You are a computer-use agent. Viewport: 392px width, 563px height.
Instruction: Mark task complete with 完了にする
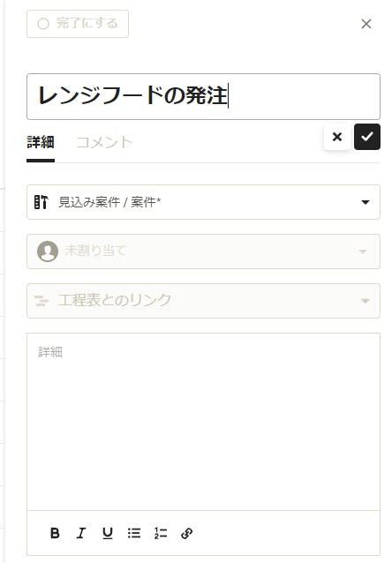[78, 24]
